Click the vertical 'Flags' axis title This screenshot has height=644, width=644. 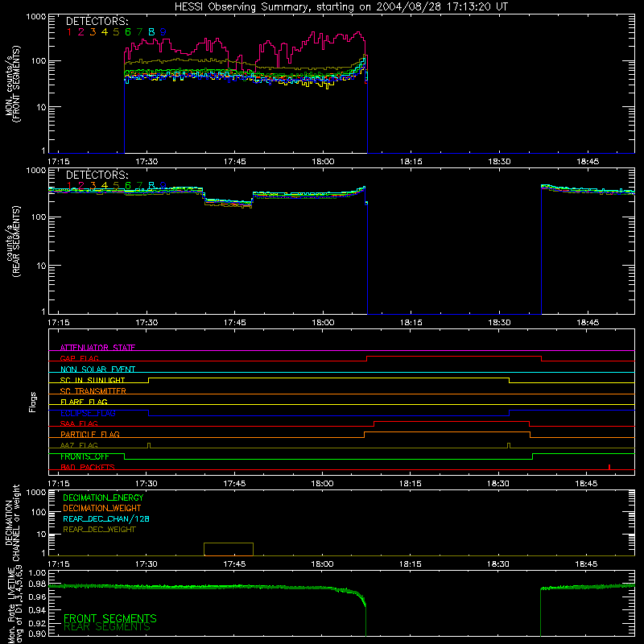(32, 402)
